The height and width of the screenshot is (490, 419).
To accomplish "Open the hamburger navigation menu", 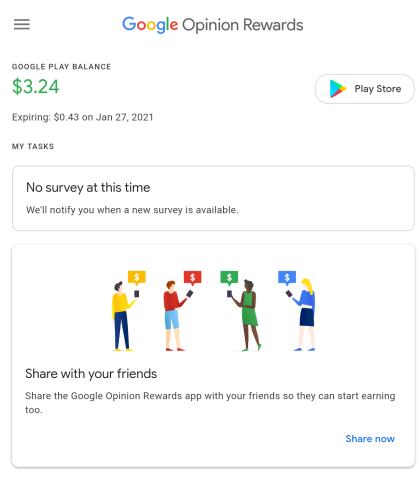I will click(x=22, y=24).
